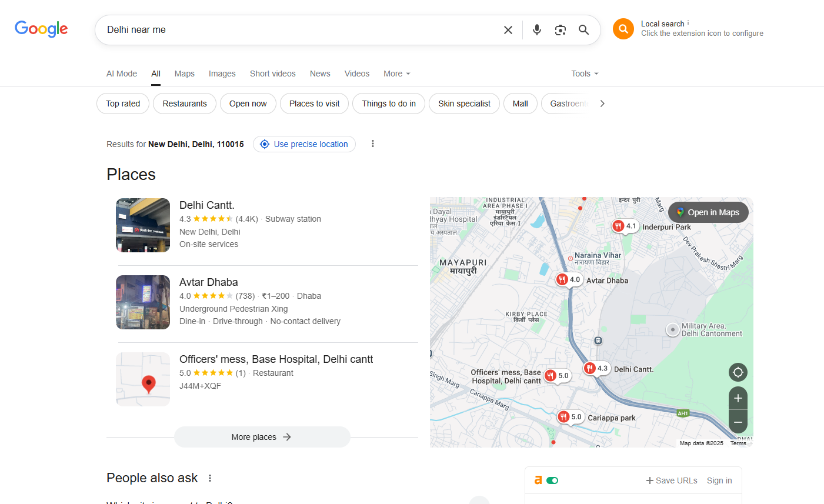824x504 pixels.
Task: Apply the Mall filter chip
Action: click(521, 104)
